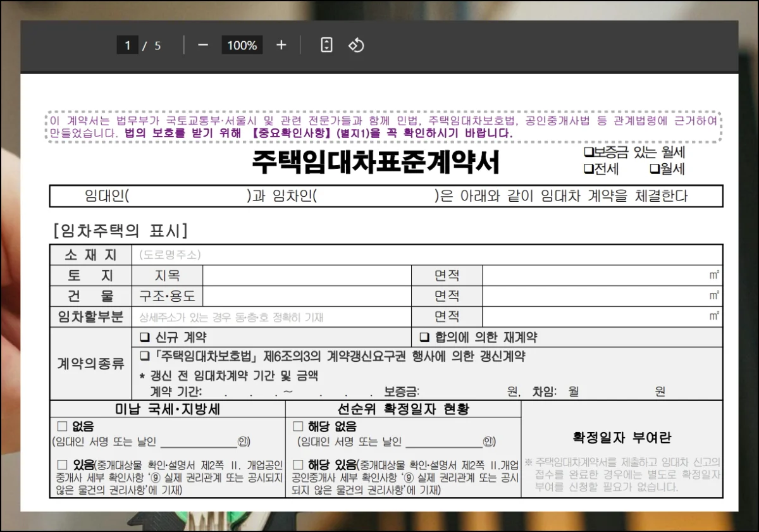Click the 구조·용도 field in the 건물 row
The width and height of the screenshot is (759, 532).
tap(307, 296)
